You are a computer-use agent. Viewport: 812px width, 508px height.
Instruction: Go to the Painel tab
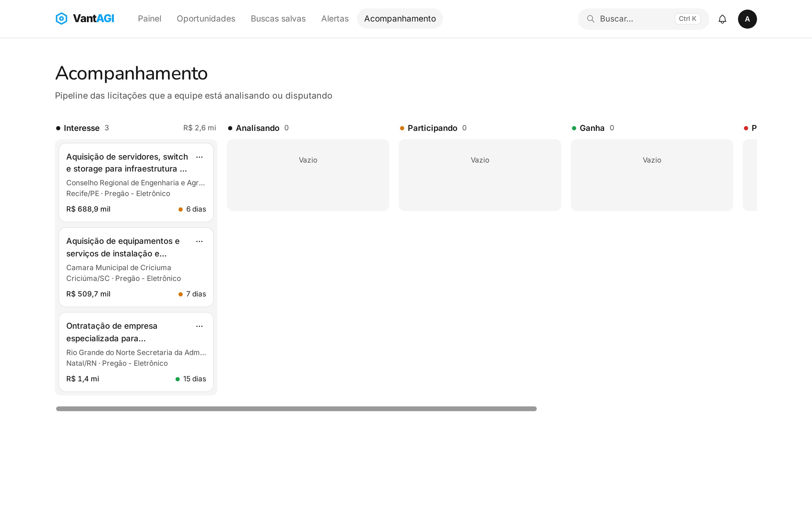(x=150, y=19)
